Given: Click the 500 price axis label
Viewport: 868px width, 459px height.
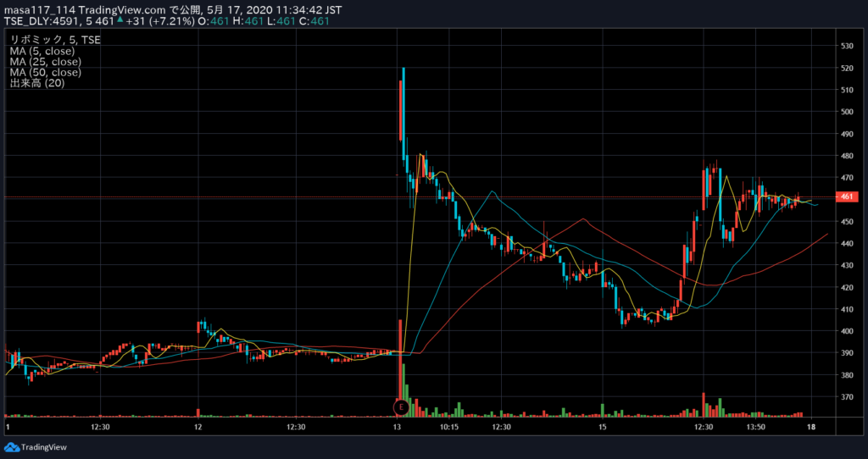Looking at the screenshot, I should tap(847, 112).
